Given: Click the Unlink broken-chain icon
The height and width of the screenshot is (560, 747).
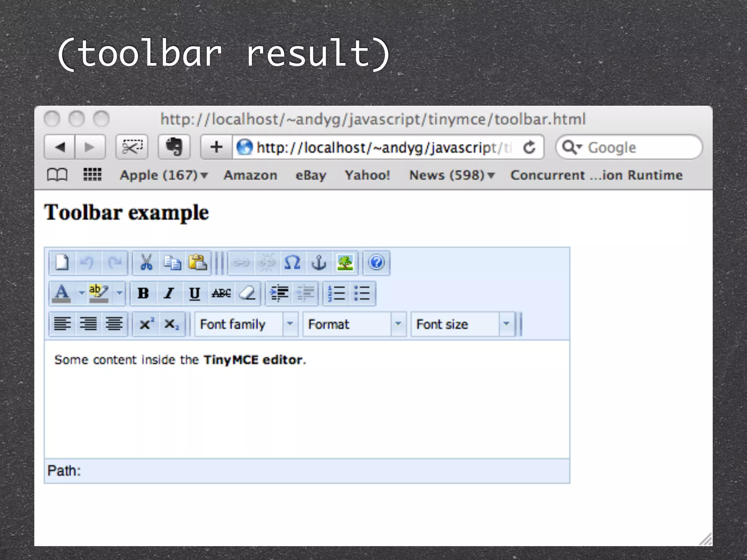Looking at the screenshot, I should tap(267, 263).
